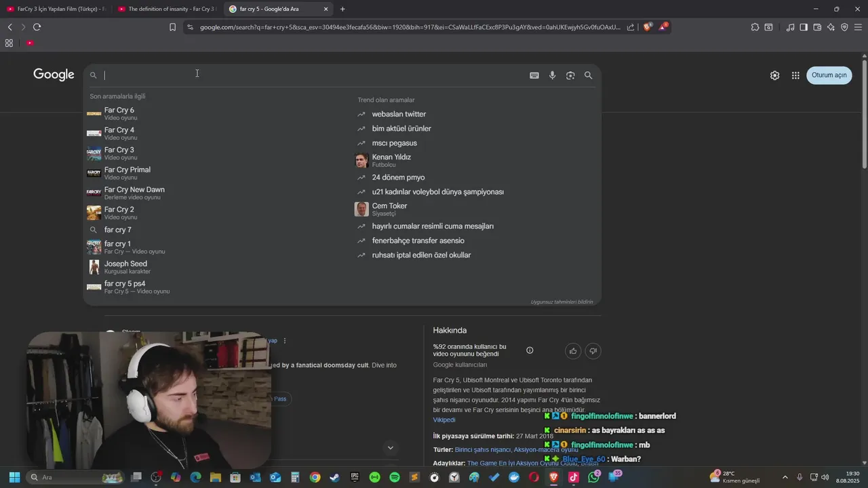Open the Leo AI sparkle icon
Screen dimensions: 868x488
831,27
